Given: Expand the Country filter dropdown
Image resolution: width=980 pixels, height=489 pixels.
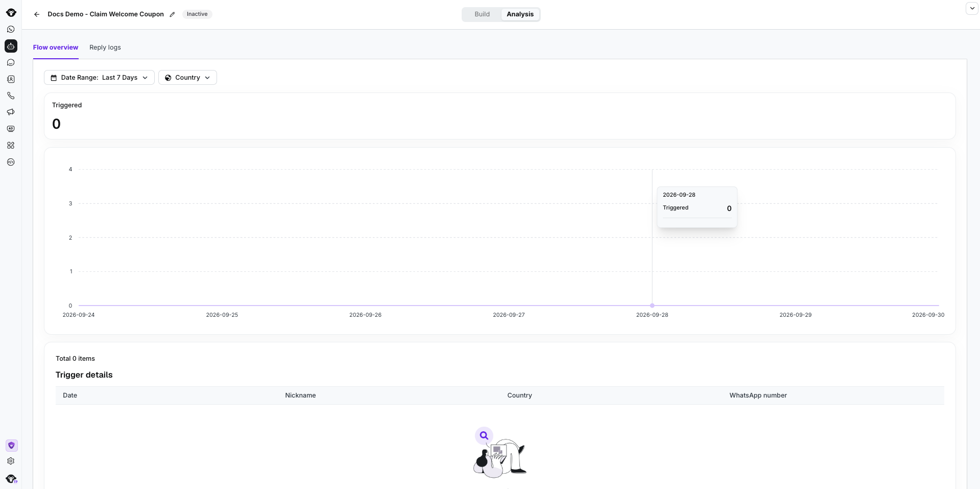Looking at the screenshot, I should pyautogui.click(x=187, y=78).
